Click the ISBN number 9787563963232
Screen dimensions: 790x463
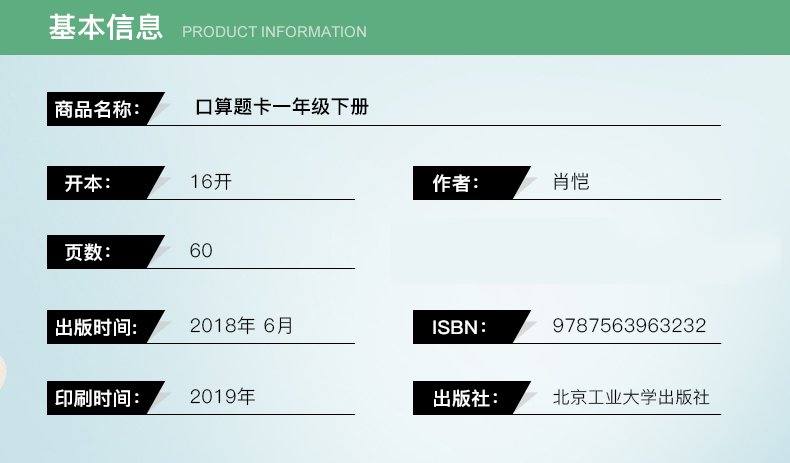(629, 325)
